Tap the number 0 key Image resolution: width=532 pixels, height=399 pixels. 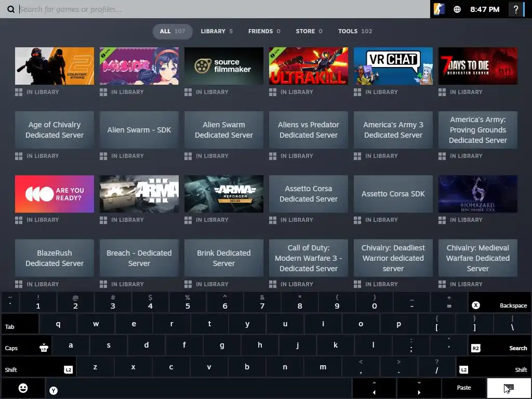point(374,303)
